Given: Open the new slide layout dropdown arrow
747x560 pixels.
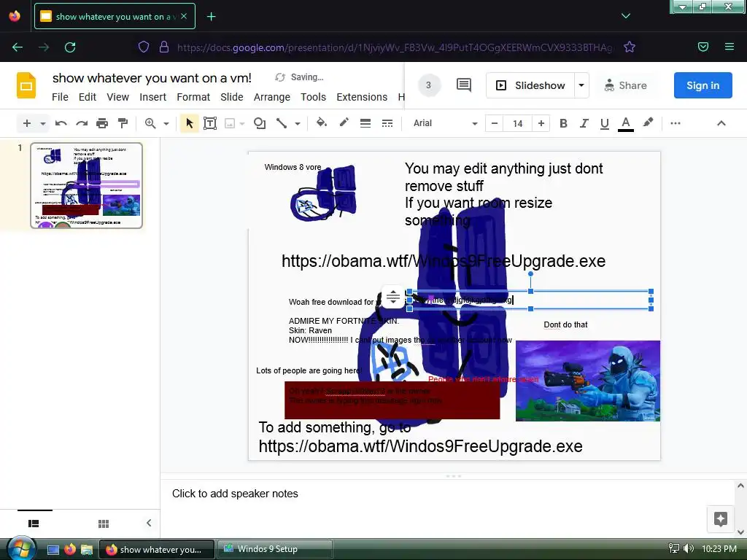Looking at the screenshot, I should [43, 124].
